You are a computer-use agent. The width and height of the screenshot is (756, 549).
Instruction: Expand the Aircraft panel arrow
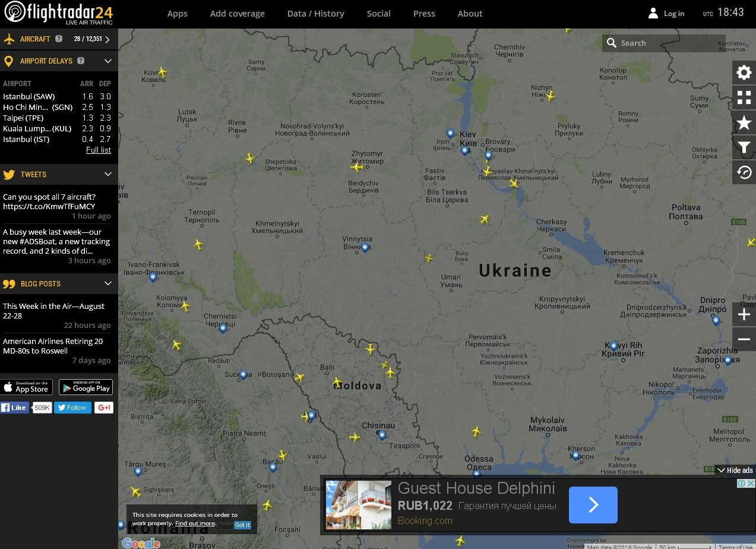pyautogui.click(x=107, y=39)
